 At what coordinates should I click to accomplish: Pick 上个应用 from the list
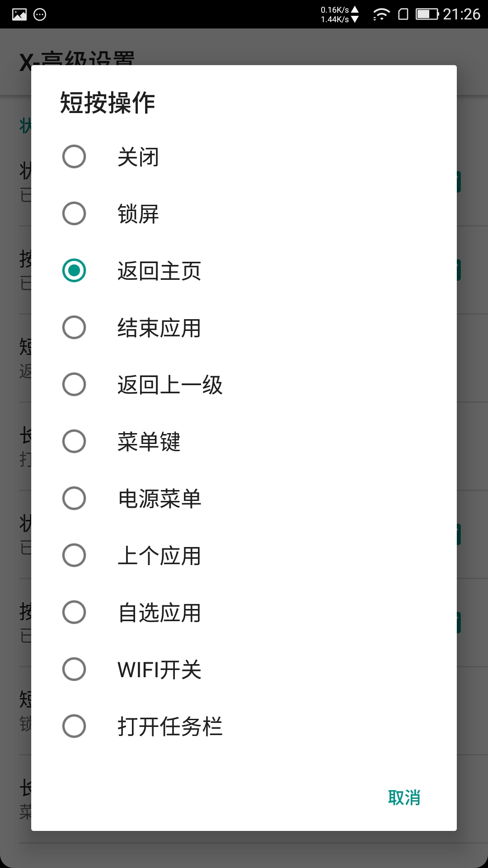tap(74, 555)
